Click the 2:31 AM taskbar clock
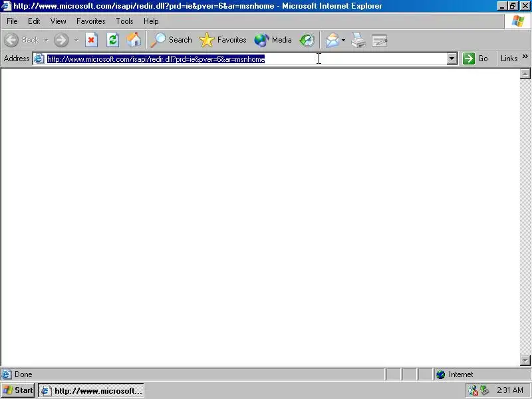Image resolution: width=532 pixels, height=399 pixels. click(510, 390)
